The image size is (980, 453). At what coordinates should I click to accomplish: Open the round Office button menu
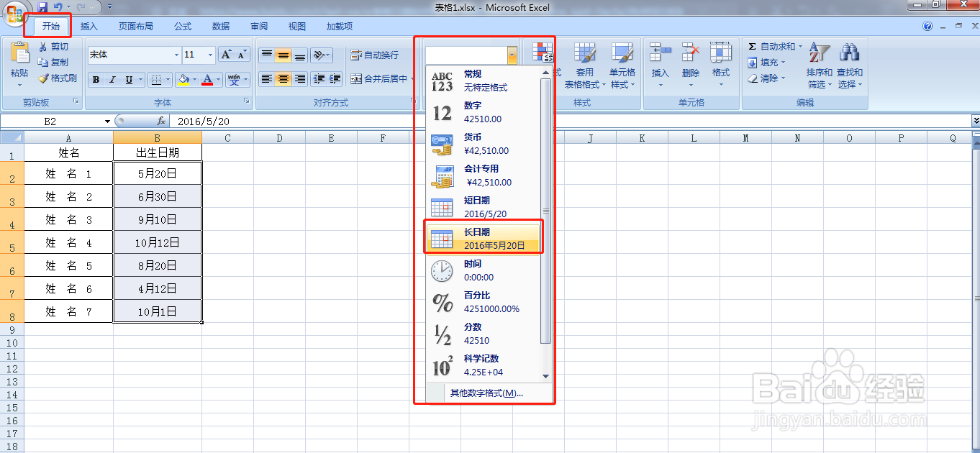click(14, 12)
